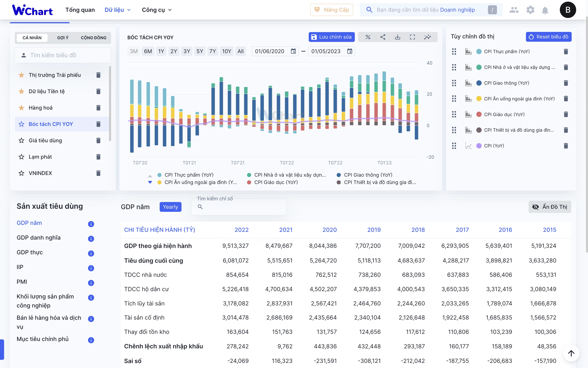
Task: Click Lưu chỉnh sửa save button
Action: 331,37
